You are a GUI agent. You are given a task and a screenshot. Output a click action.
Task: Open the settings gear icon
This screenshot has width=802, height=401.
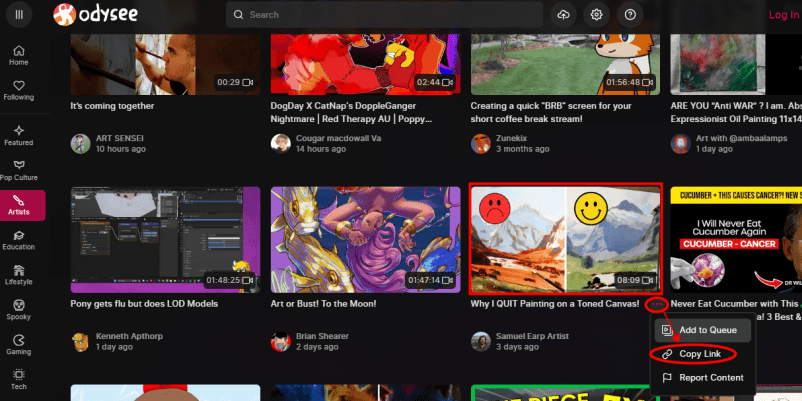tap(597, 15)
